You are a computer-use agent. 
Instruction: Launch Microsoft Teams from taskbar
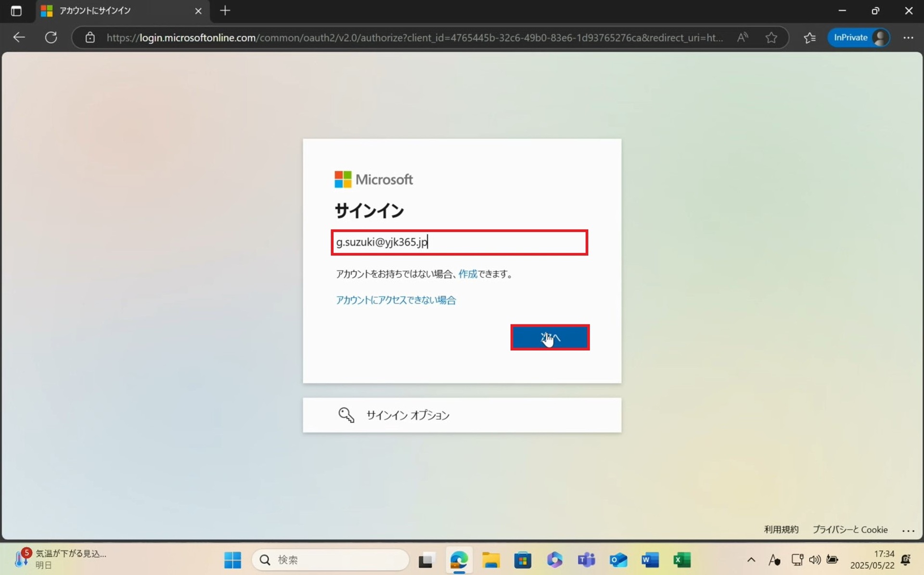coord(586,560)
